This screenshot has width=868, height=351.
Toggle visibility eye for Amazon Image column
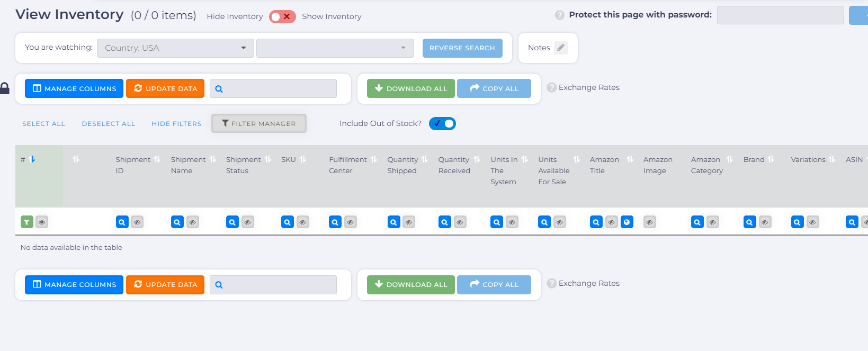tap(650, 222)
